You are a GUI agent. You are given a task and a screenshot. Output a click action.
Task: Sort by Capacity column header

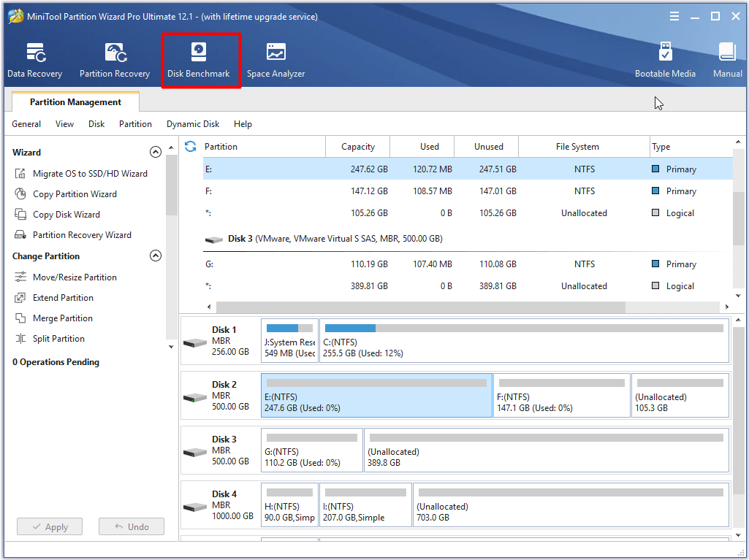coord(358,147)
